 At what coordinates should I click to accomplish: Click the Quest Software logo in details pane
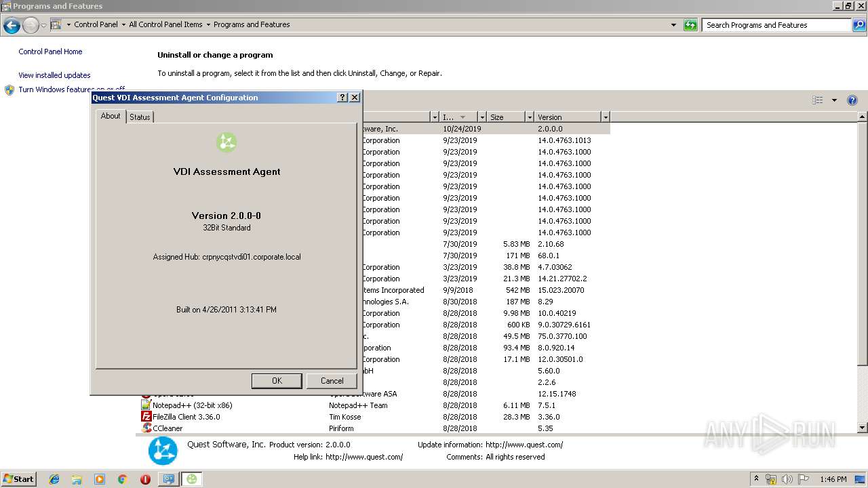(163, 451)
